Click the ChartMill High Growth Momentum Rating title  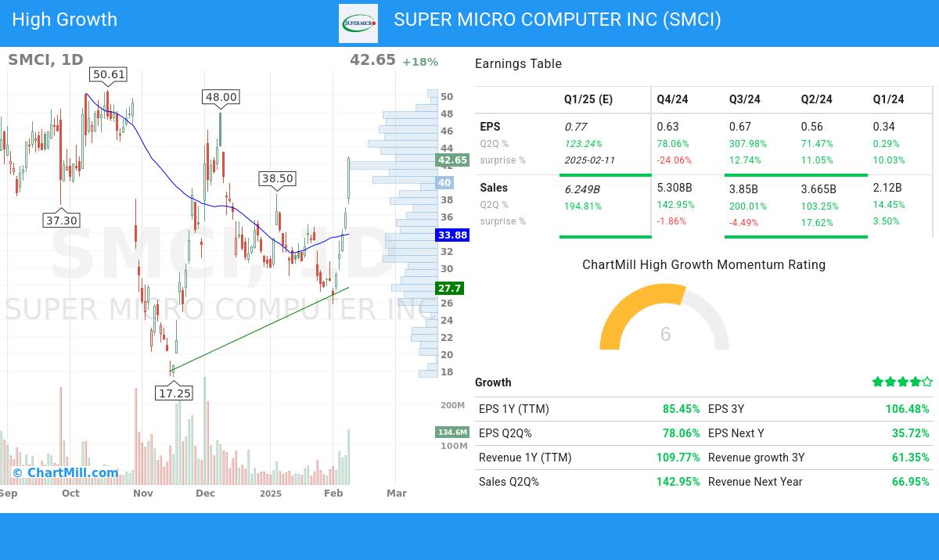704,265
